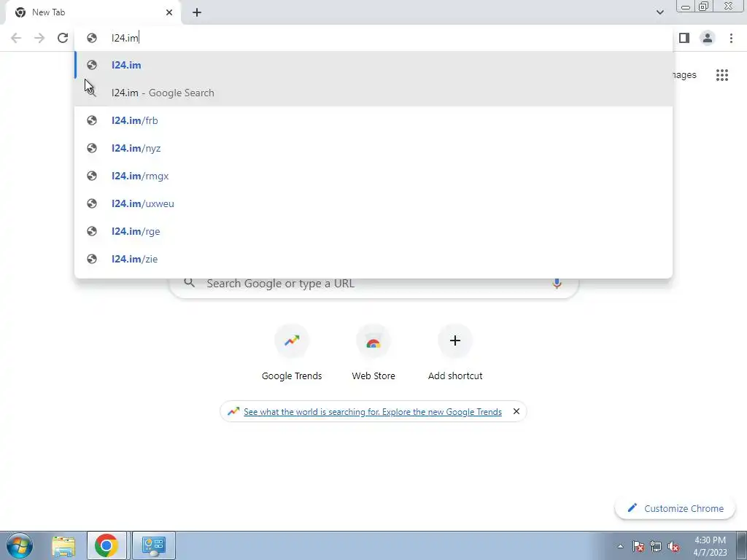Open the Windows Start menu
This screenshot has height=560, width=747.
point(20,545)
